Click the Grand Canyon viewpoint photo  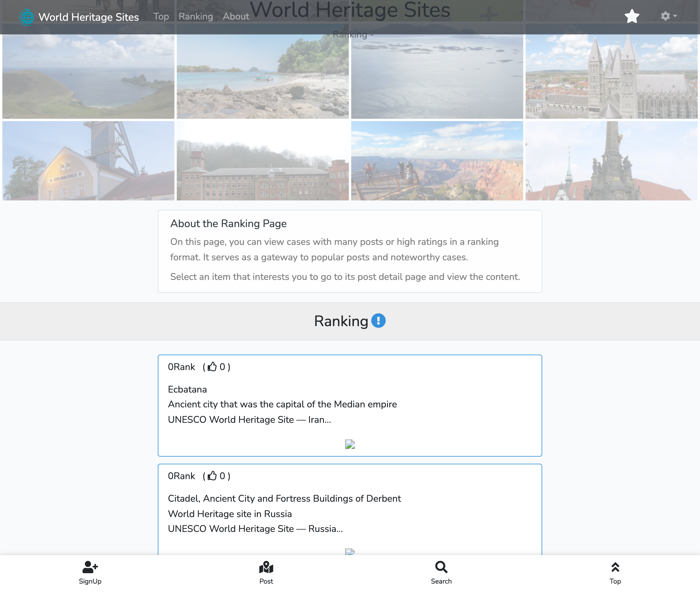pos(437,161)
